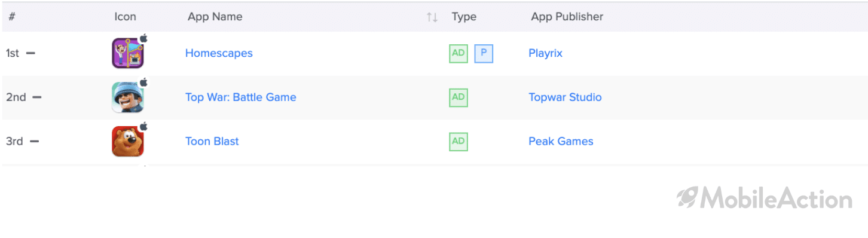Click the MobileAction rocket logo
The width and height of the screenshot is (868, 238).
pyautogui.click(x=686, y=197)
